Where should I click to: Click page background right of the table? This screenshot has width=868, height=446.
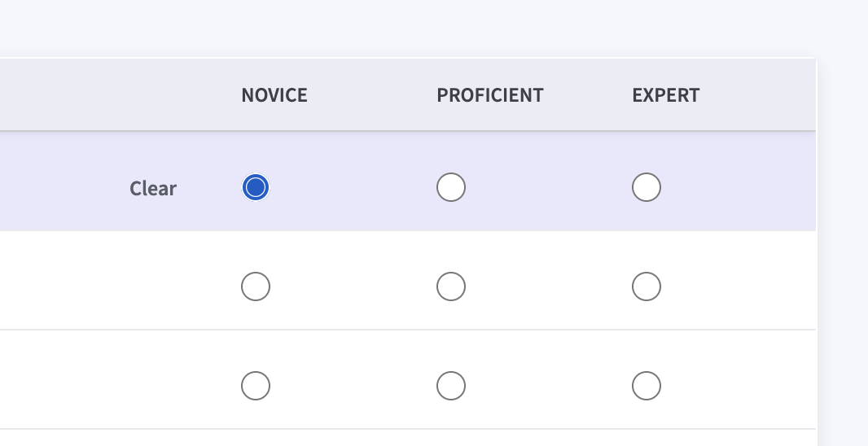(843, 244)
